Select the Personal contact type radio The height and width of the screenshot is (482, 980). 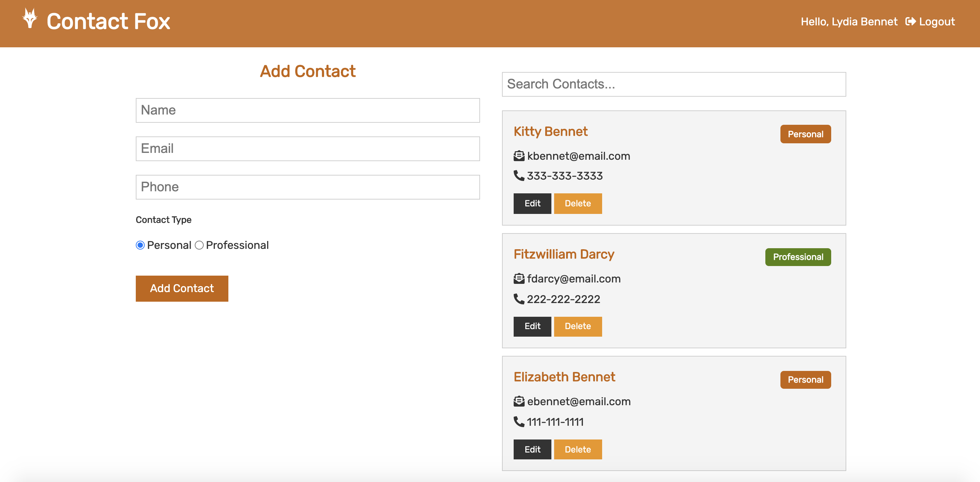coord(140,245)
